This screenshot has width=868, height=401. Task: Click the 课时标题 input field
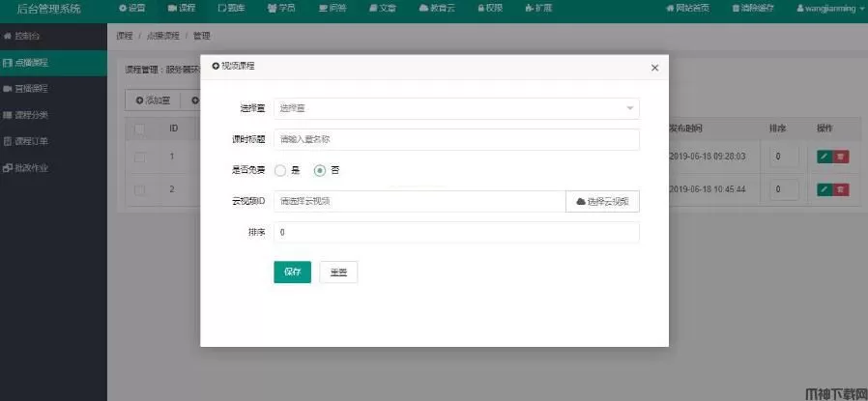[x=456, y=139]
